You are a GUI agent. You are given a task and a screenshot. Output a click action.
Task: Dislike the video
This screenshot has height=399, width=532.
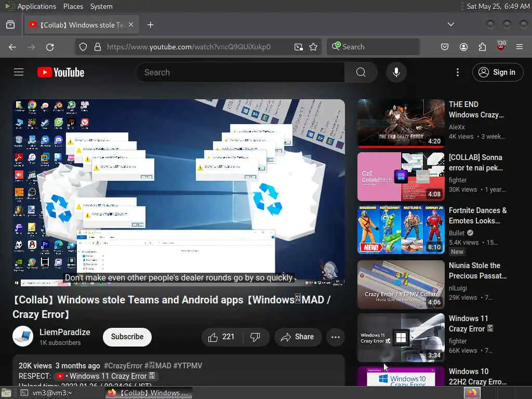tap(255, 337)
